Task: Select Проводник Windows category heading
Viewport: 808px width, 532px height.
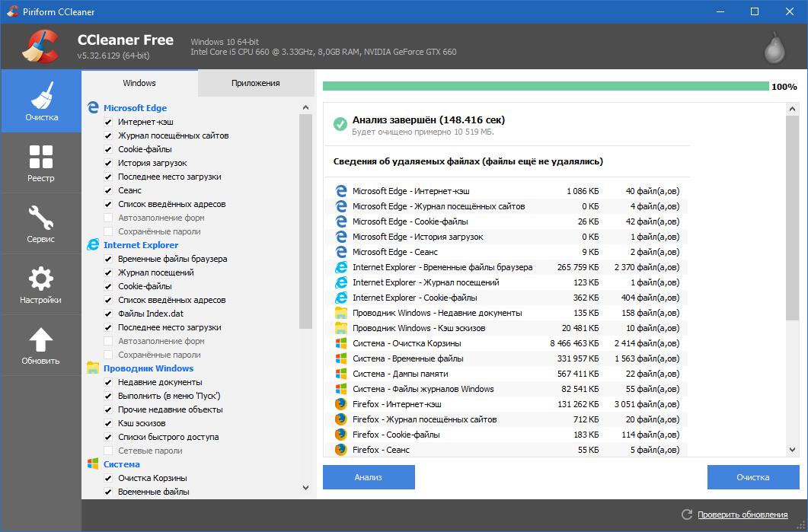Action: pos(149,368)
